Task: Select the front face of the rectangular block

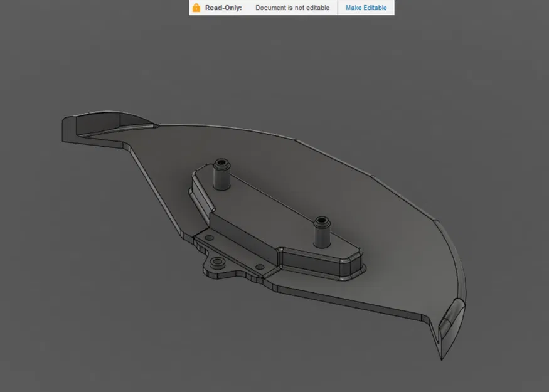Action: [x=310, y=263]
